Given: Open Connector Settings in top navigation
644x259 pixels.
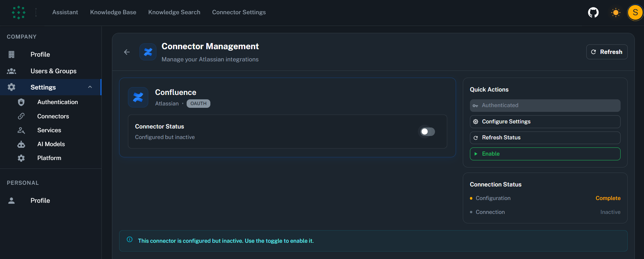Looking at the screenshot, I should click(239, 12).
